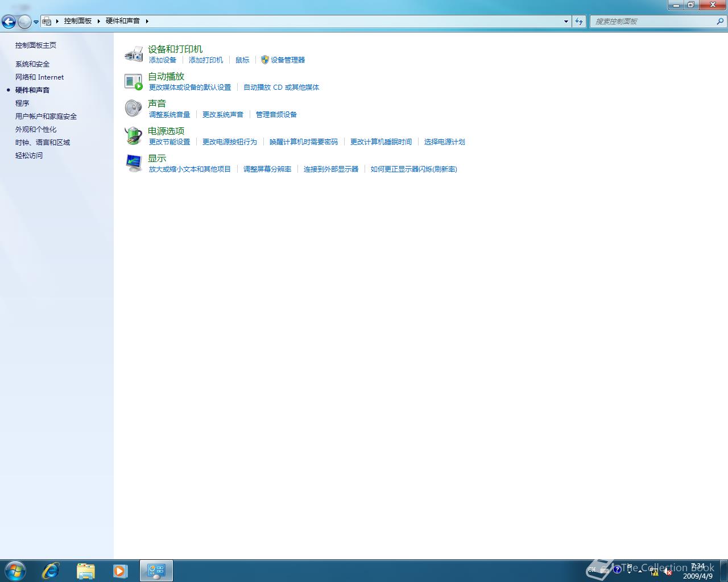The image size is (728, 582).
Task: Open 控制面板主页 in the sidebar
Action: [36, 45]
